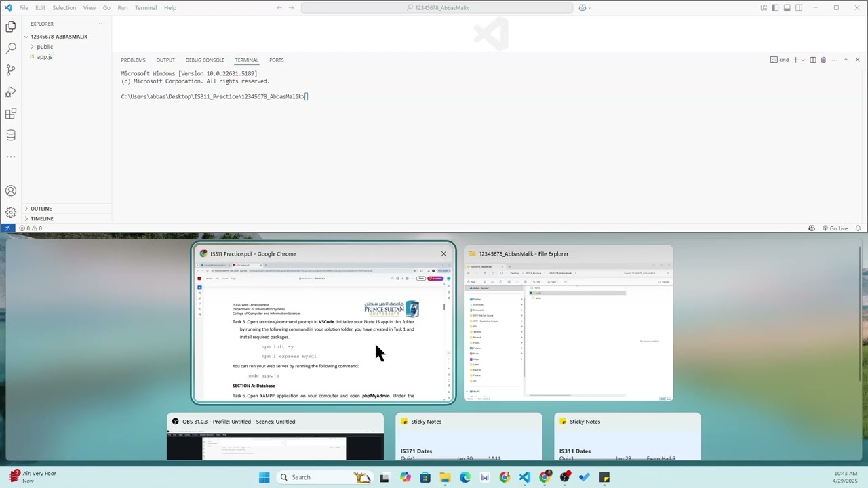Show additional views ellipsis in activity bar
Screen dimensions: 868x488
click(11, 157)
